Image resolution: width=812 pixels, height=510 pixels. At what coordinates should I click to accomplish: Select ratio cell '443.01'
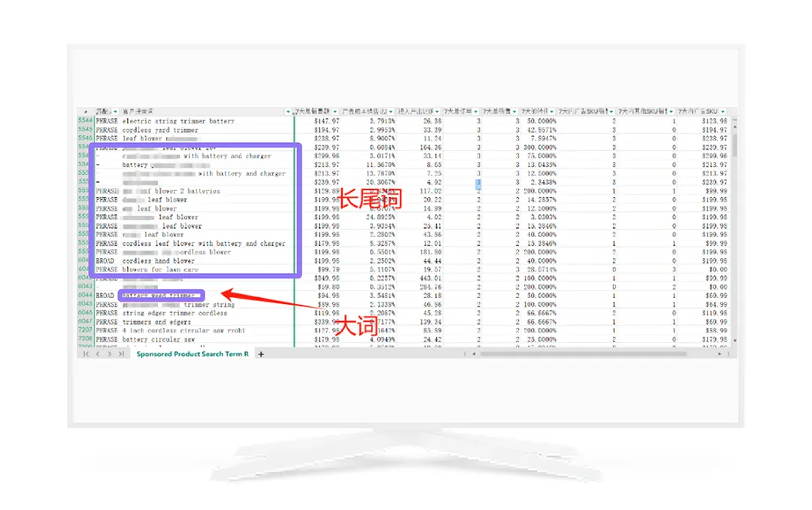(x=432, y=278)
